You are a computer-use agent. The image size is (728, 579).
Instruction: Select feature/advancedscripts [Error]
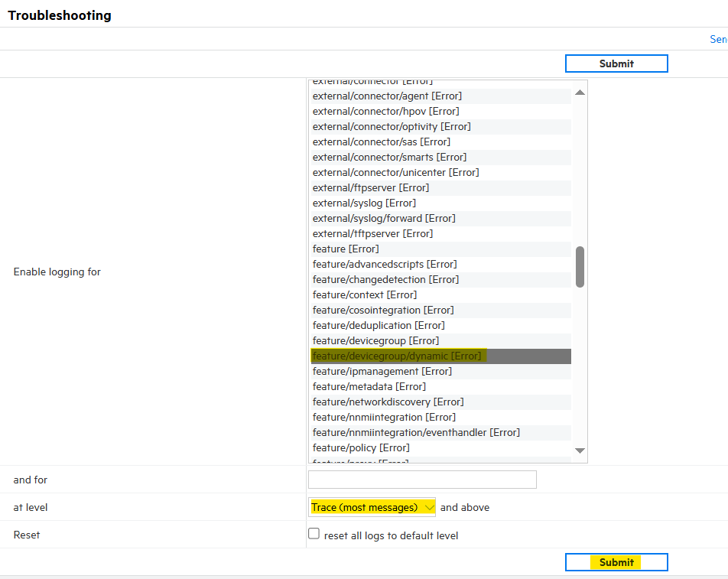pyautogui.click(x=440, y=265)
